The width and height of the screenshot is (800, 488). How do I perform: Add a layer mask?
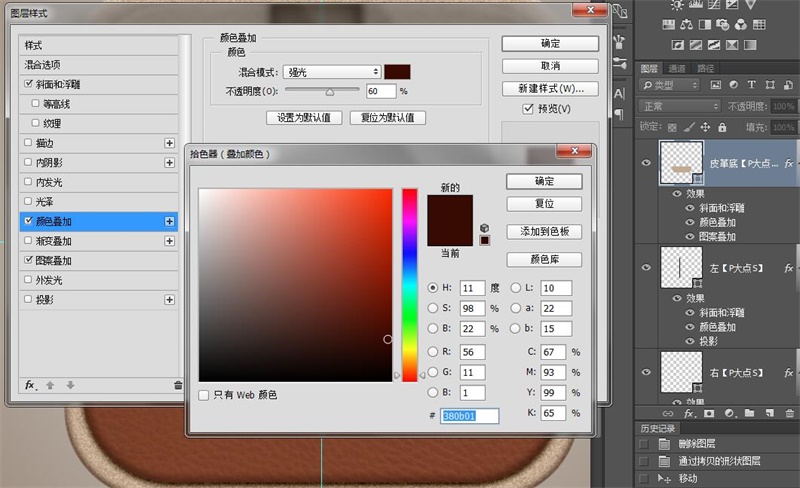(x=709, y=413)
